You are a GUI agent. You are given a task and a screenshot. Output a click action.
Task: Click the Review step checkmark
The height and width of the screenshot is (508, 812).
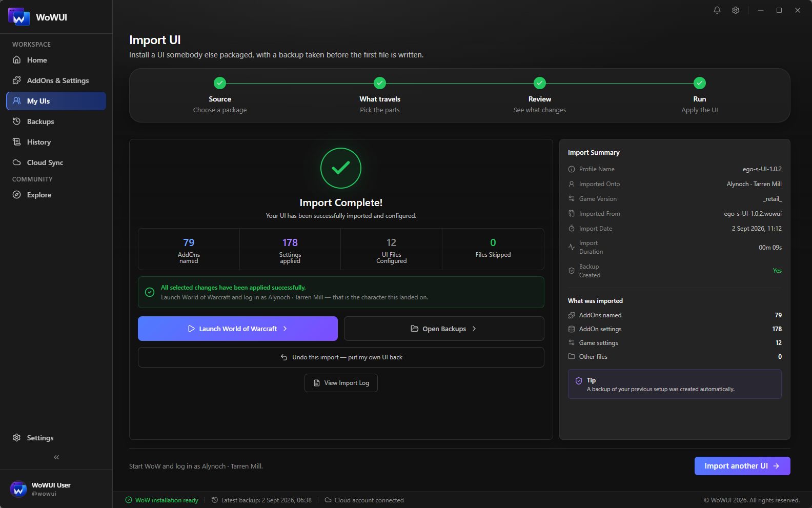pyautogui.click(x=540, y=83)
